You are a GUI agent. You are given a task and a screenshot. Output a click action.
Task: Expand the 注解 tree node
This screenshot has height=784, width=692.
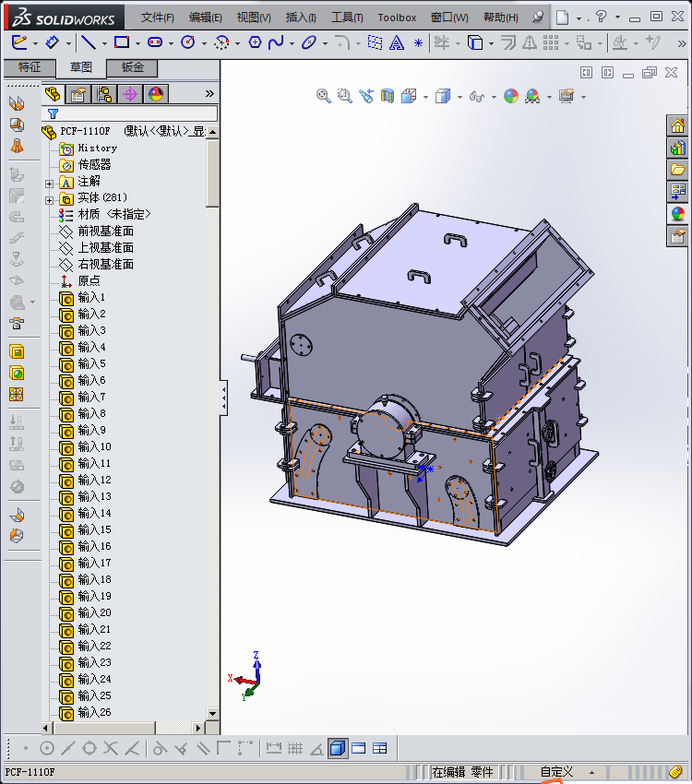[49, 184]
